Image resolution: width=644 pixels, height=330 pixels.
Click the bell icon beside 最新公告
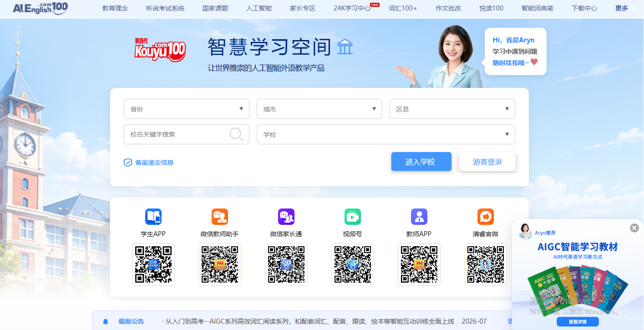point(106,322)
